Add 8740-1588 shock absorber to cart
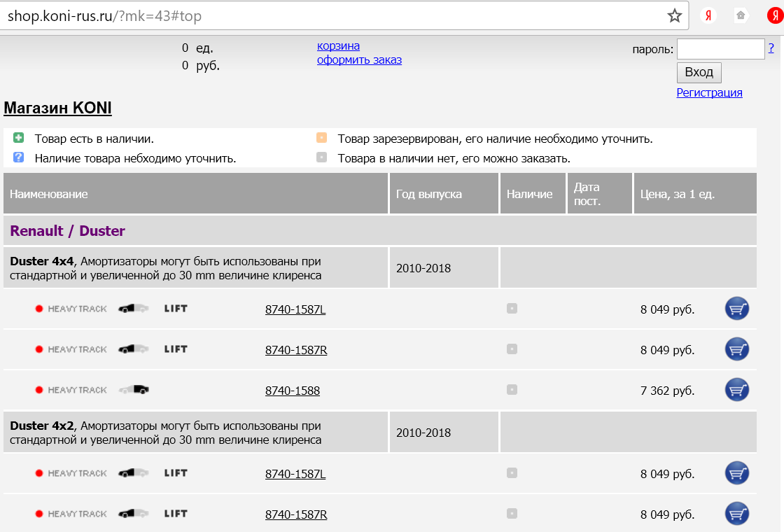Viewport: 784px width, 532px height. (x=736, y=390)
